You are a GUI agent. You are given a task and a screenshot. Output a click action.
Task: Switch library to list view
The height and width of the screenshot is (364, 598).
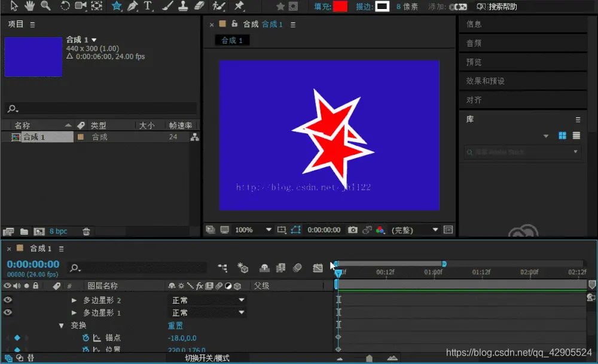pos(576,136)
